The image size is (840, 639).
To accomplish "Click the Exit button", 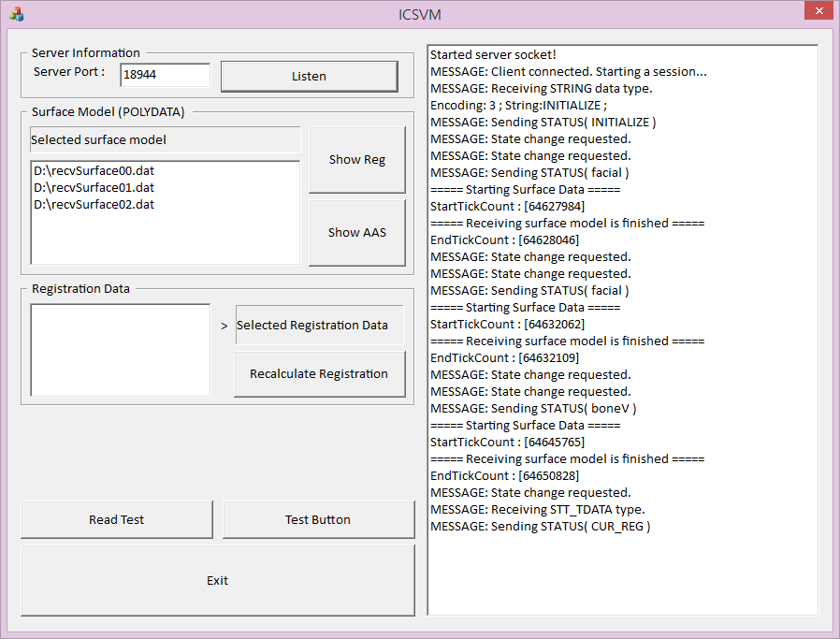I will [x=217, y=581].
